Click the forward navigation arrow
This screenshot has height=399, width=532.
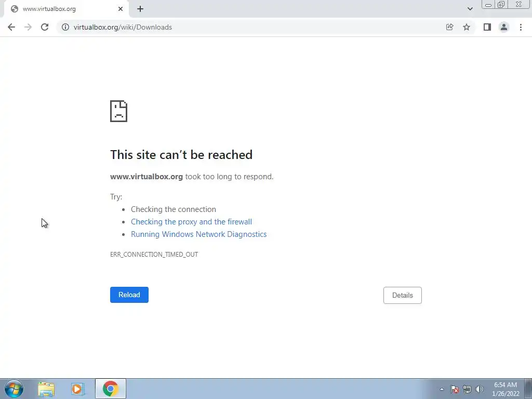28,27
